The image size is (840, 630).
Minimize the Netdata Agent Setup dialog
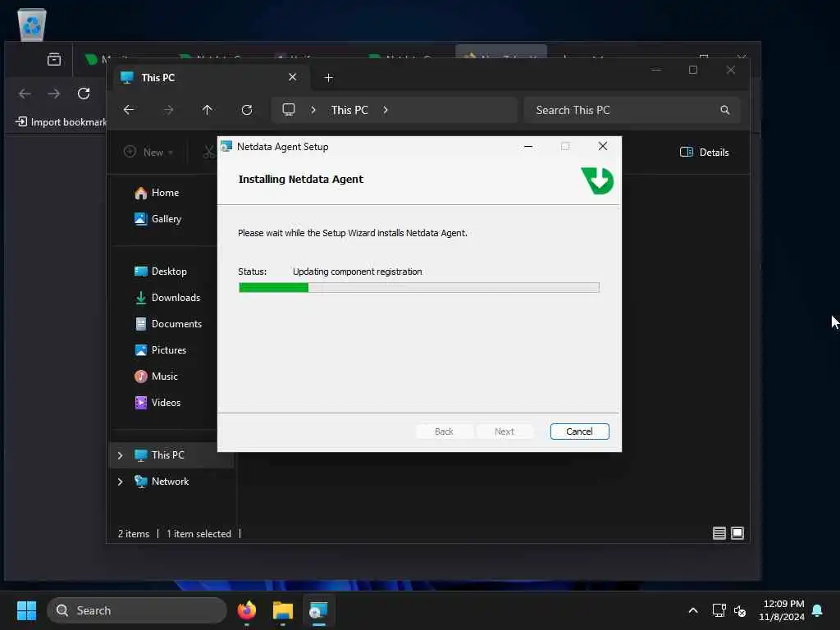pos(527,146)
